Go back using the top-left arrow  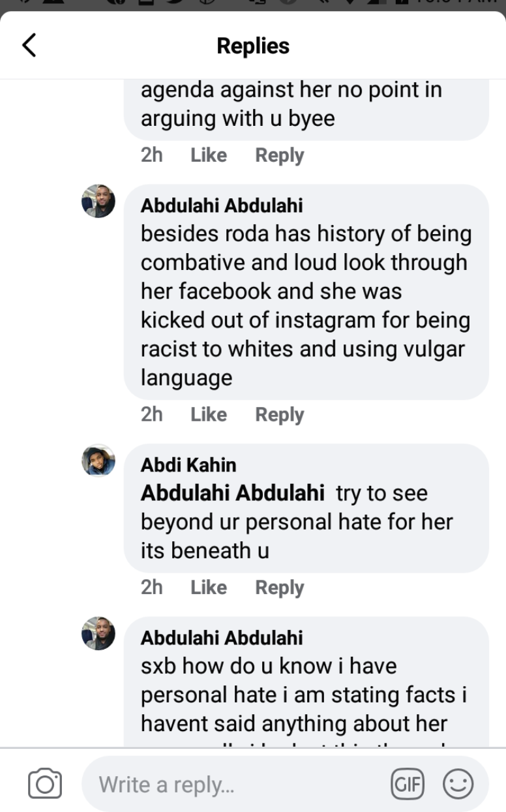coord(29,46)
